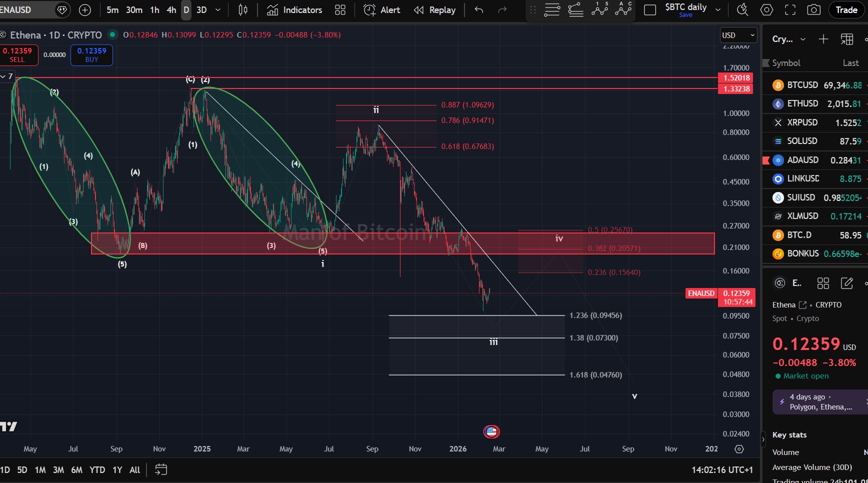Select ETHUSD in the watchlist

[x=815, y=104]
